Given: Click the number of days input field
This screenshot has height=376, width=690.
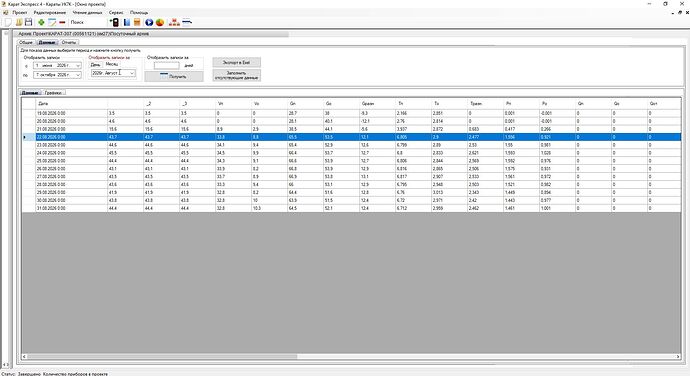Looking at the screenshot, I should (x=166, y=65).
